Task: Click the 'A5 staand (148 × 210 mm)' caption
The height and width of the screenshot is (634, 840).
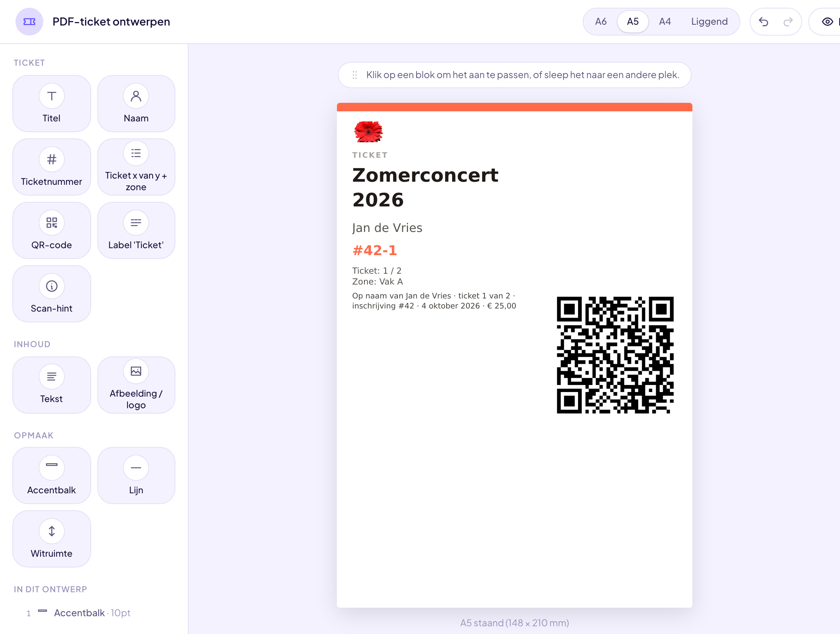Action: [x=514, y=623]
